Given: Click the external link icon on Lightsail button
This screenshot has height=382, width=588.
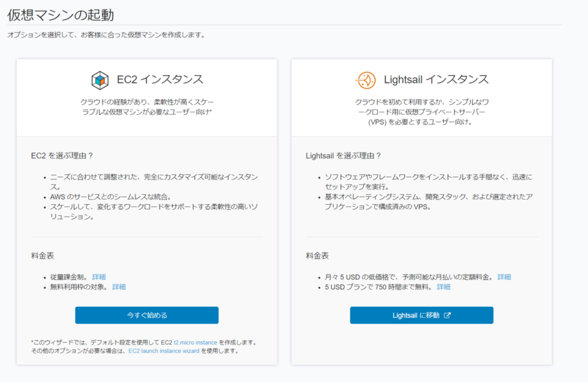Looking at the screenshot, I should (447, 315).
